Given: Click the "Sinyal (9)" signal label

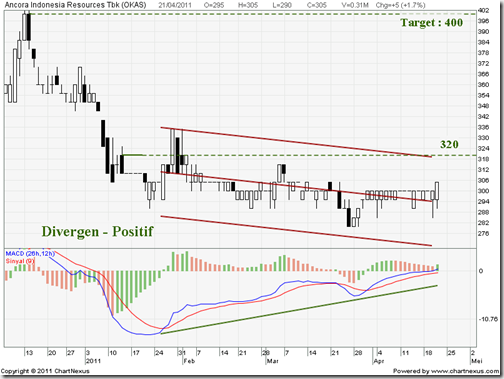Looking at the screenshot, I should (x=20, y=261).
